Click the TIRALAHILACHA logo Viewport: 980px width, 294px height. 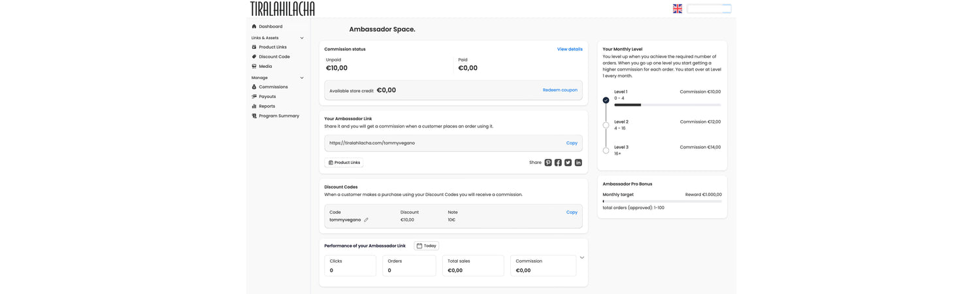tap(282, 8)
